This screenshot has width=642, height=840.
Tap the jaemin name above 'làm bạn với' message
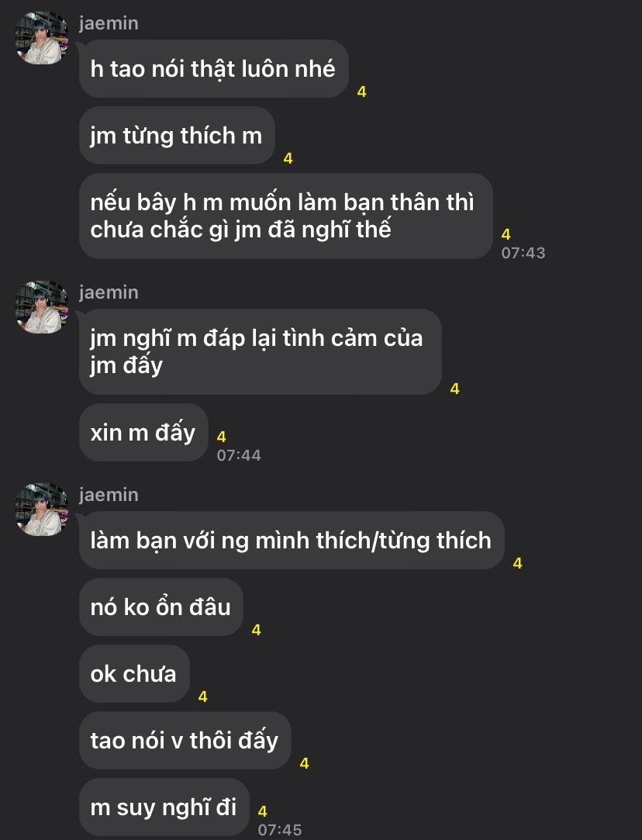(x=109, y=495)
